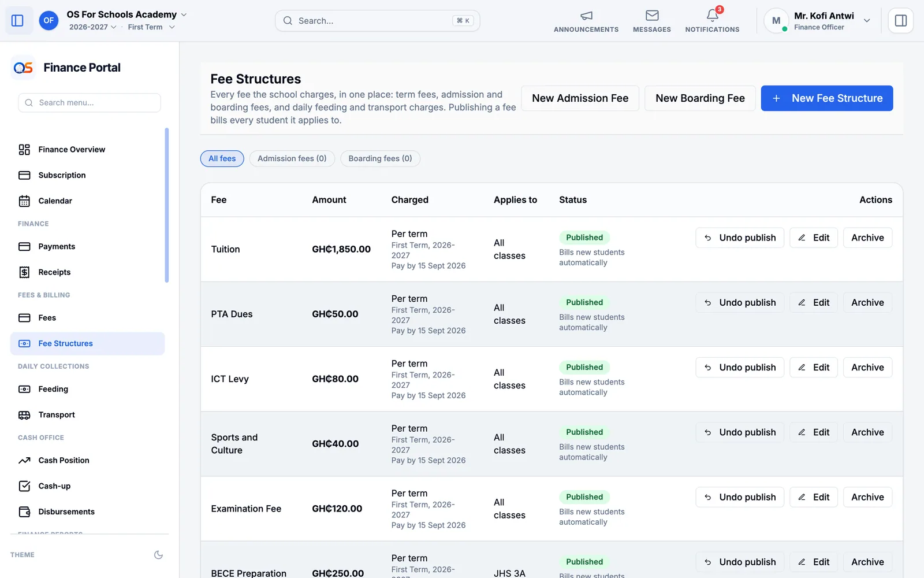Expand the Mr. Kofi Antwi user menu
The image size is (924, 578).
pyautogui.click(x=817, y=21)
